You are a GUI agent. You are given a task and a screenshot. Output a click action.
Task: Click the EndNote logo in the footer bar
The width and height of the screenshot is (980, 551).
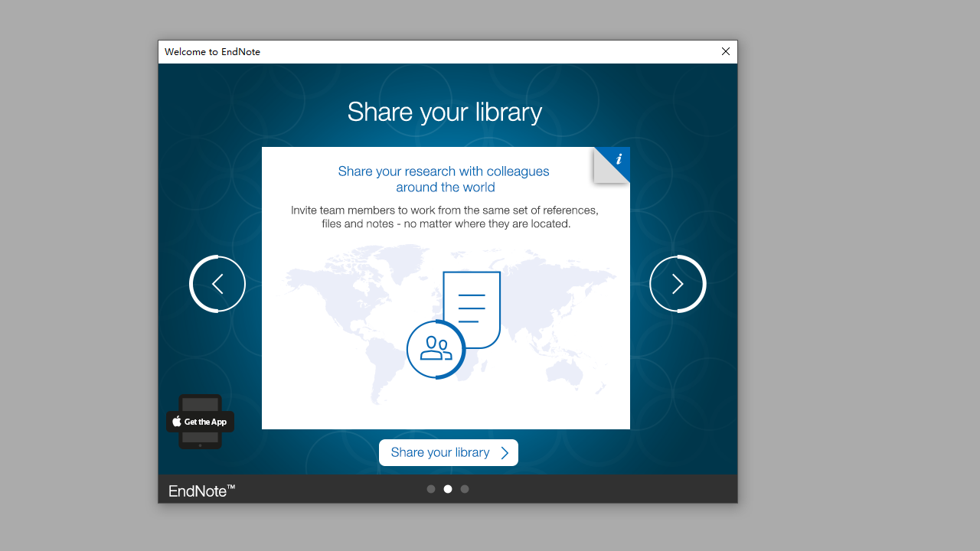tap(201, 491)
